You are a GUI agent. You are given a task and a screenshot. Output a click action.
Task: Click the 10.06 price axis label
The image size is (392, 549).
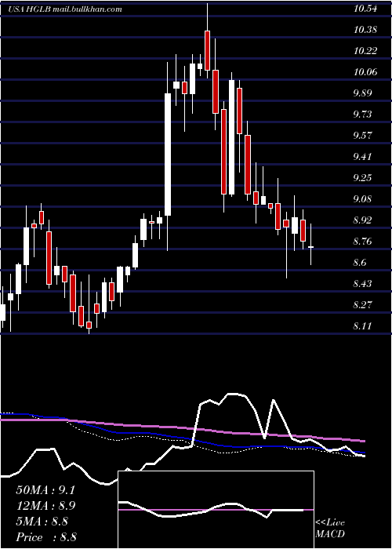click(365, 72)
